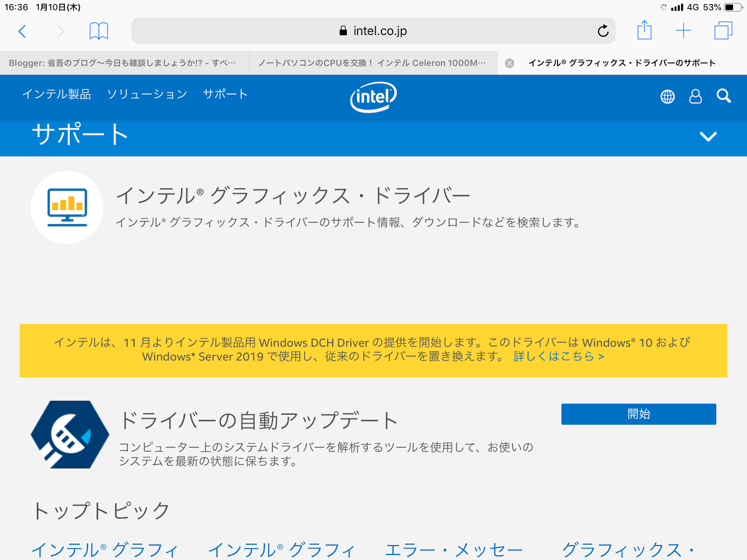Open the Safari share sheet

644,30
